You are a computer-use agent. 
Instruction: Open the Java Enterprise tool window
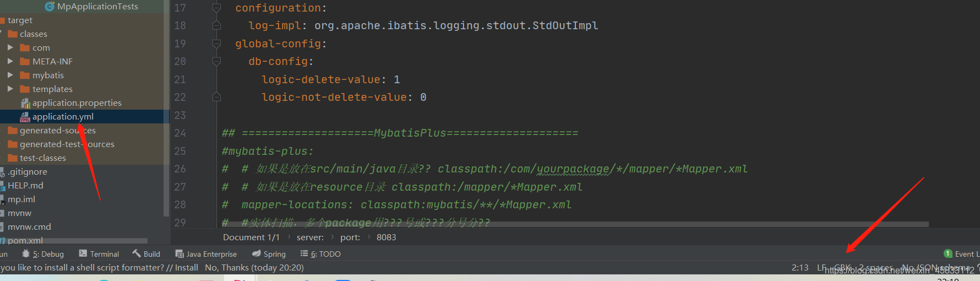coord(206,254)
